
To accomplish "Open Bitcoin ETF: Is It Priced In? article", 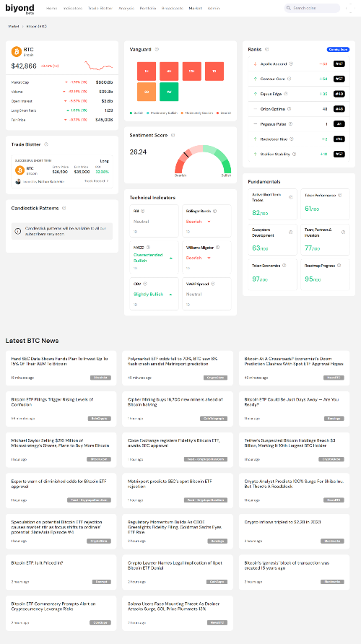I will point(61,572).
